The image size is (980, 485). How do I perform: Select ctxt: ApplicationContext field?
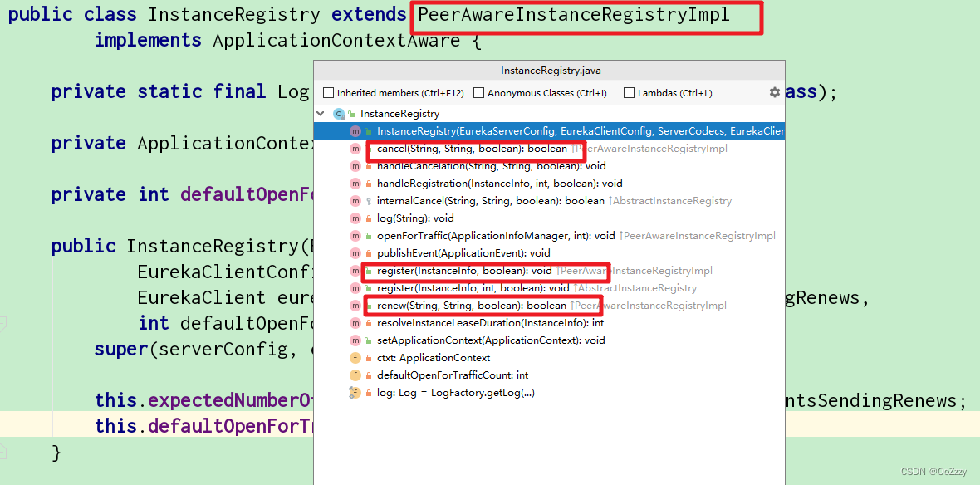[434, 358]
